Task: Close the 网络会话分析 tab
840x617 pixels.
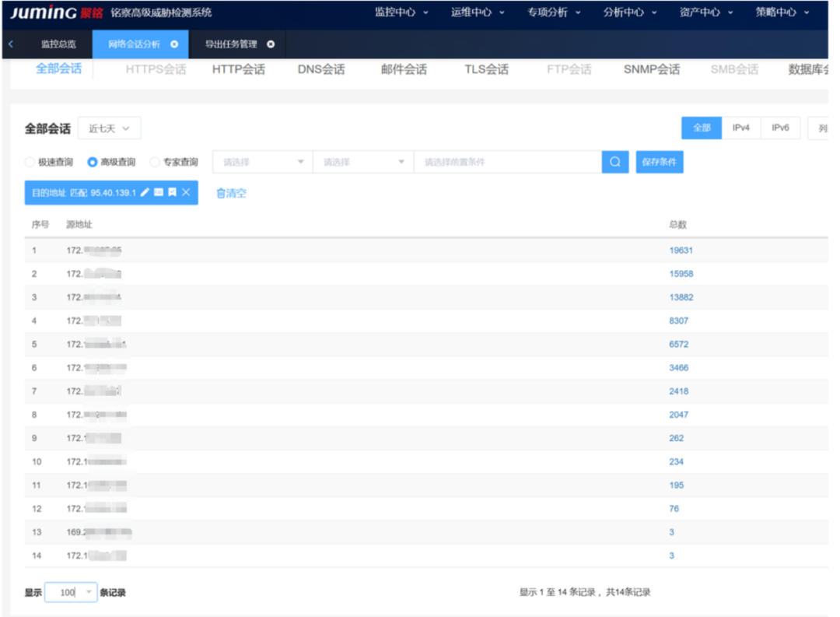Action: (x=174, y=44)
